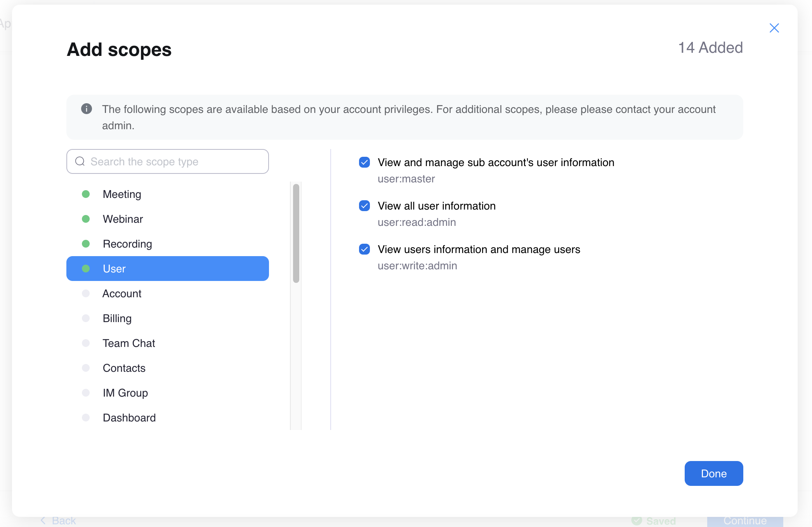Uncheck the user:master scope checkbox
Image resolution: width=812 pixels, height=527 pixels.
pyautogui.click(x=364, y=162)
